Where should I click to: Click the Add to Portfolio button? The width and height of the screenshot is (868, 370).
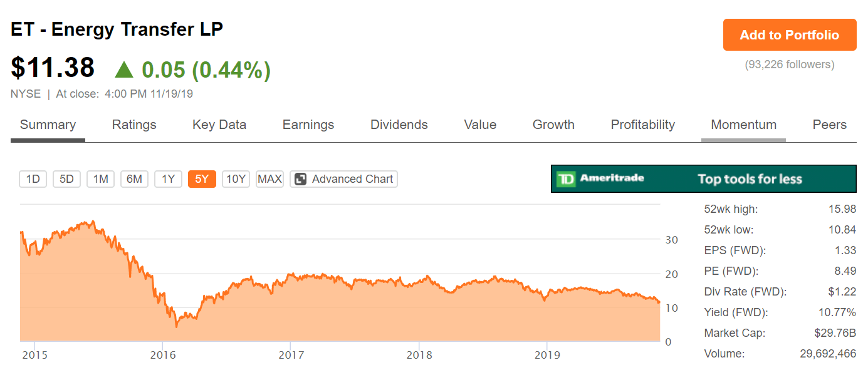[789, 35]
